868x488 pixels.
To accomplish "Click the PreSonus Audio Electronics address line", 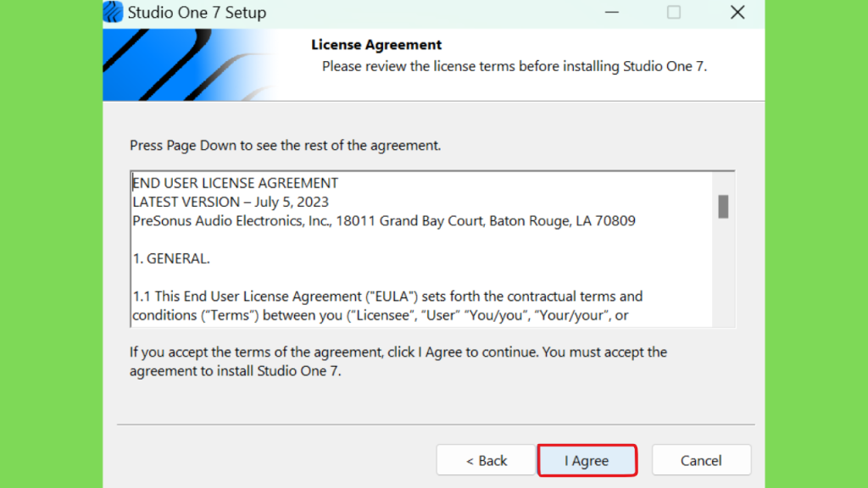I will (384, 221).
